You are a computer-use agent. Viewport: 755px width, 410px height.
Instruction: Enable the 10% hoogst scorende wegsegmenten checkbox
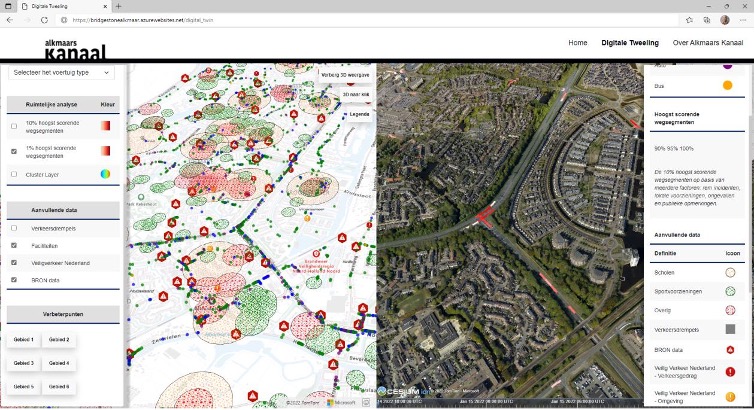coord(13,126)
